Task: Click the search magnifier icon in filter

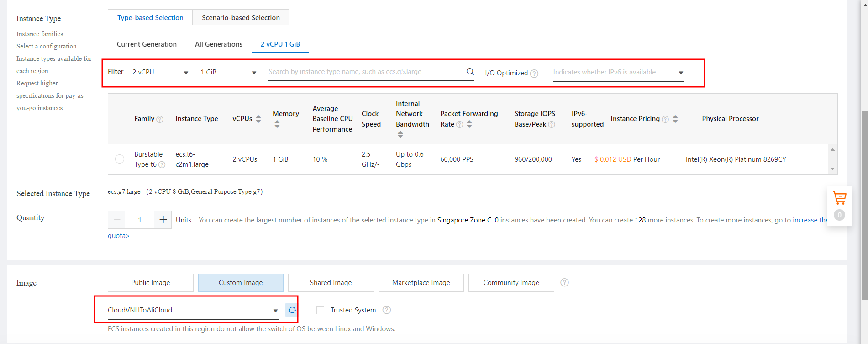Action: tap(470, 72)
